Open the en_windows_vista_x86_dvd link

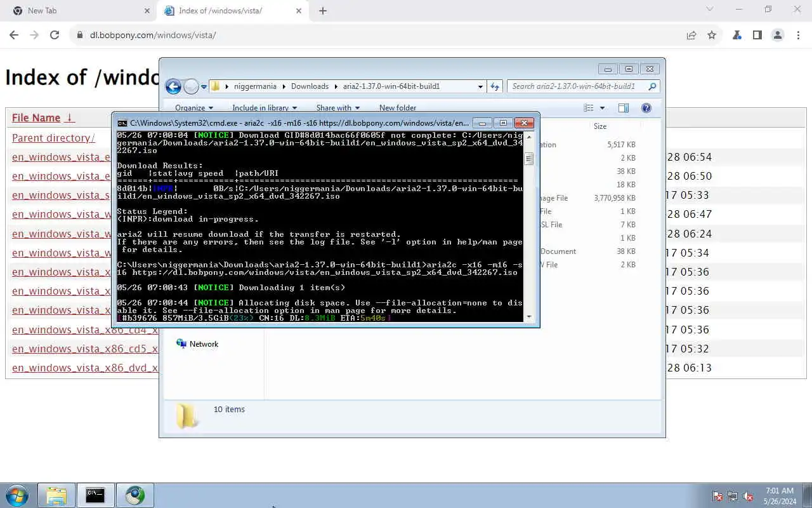85,368
